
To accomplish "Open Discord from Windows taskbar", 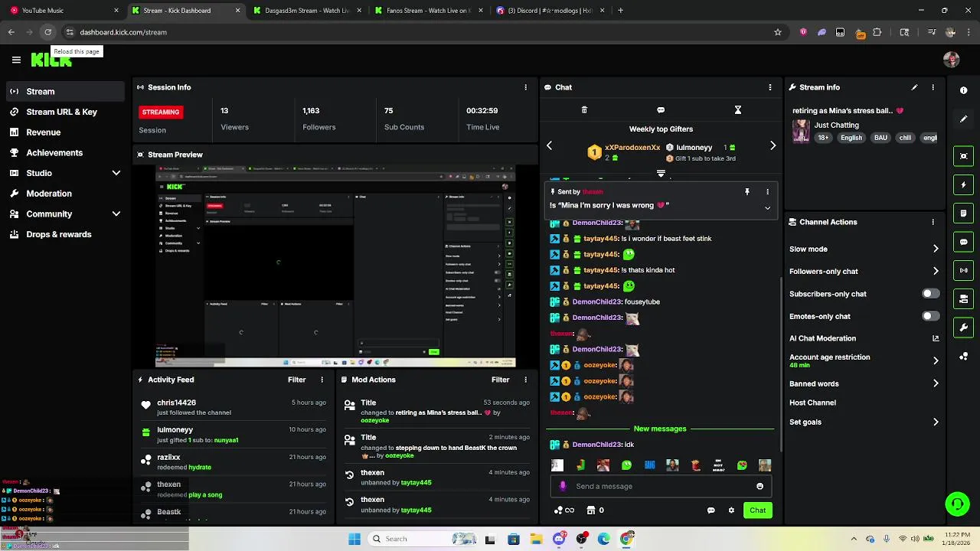I will coord(559,539).
